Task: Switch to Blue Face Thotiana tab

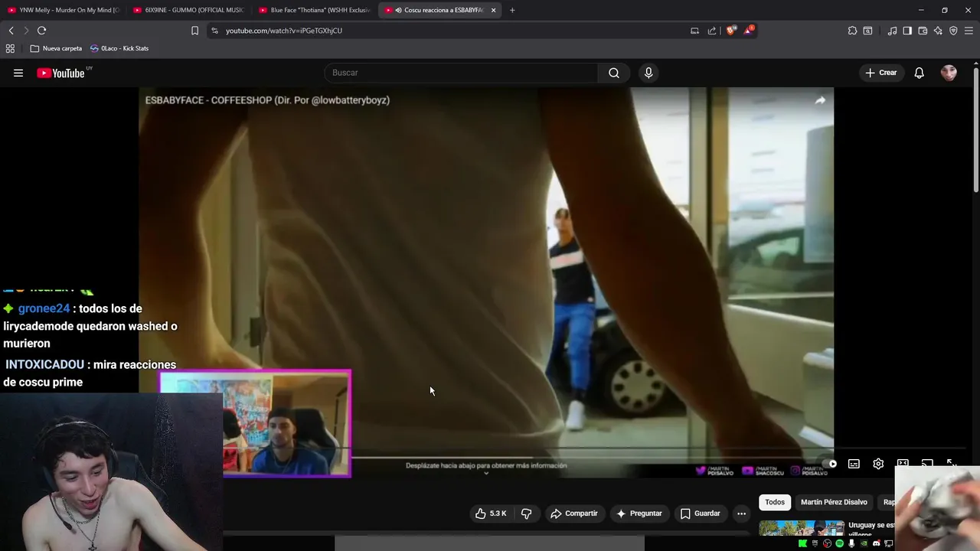Action: coord(314,10)
